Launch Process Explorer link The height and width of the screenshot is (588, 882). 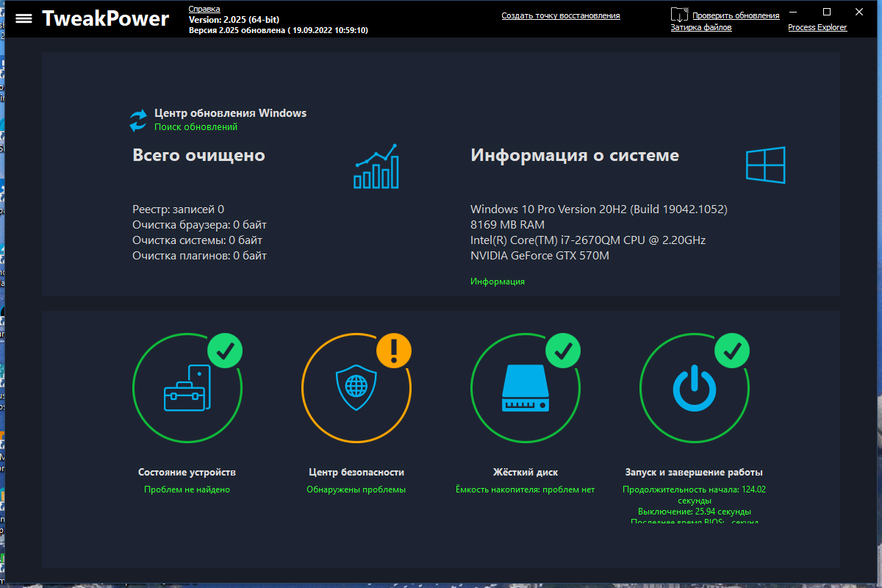(x=817, y=27)
